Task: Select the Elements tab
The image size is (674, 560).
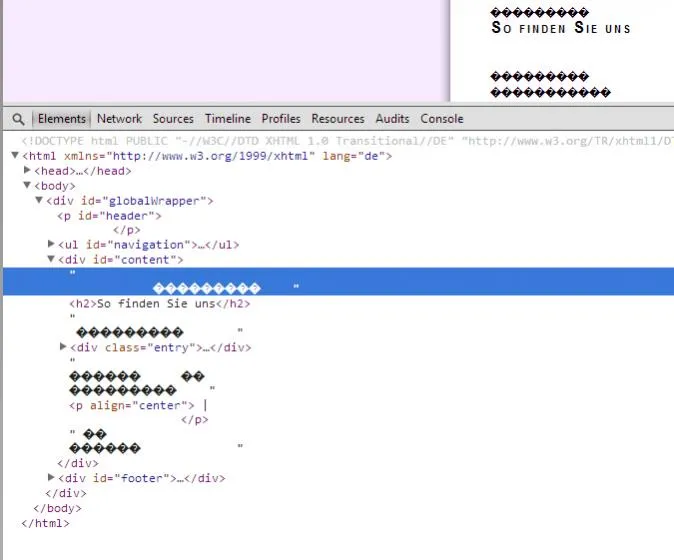Action: [x=61, y=119]
